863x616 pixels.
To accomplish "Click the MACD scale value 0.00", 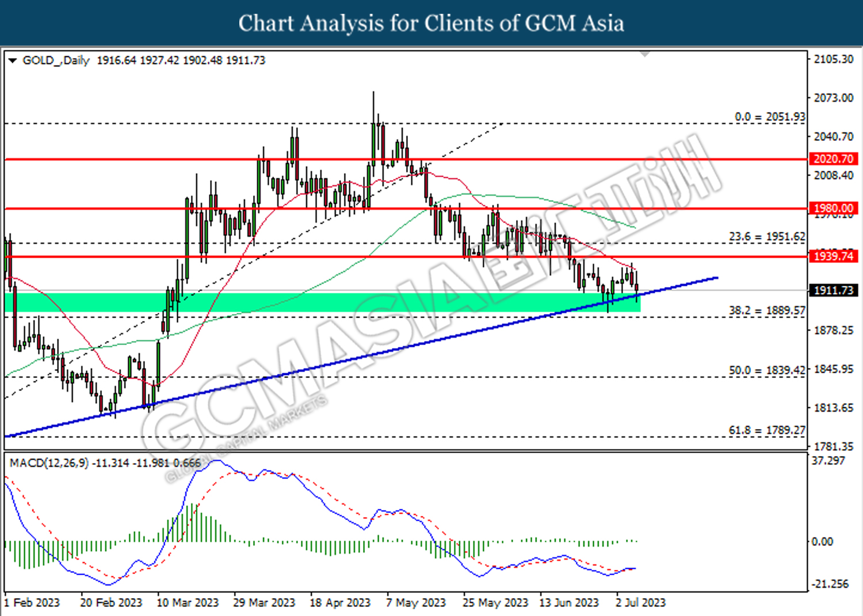I will pyautogui.click(x=822, y=541).
